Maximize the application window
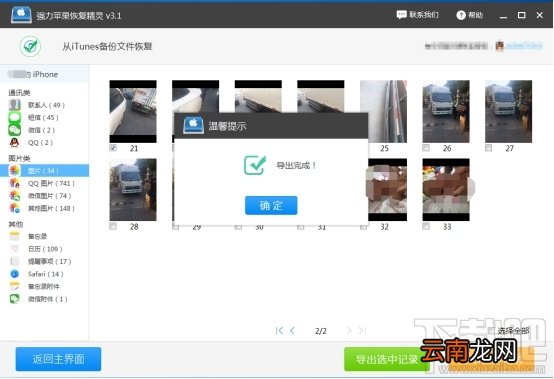The height and width of the screenshot is (379, 554). 521,15
